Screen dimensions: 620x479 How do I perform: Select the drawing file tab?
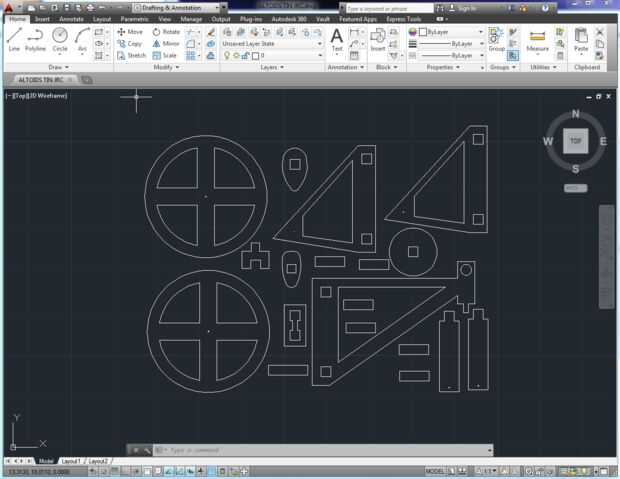coord(45,80)
